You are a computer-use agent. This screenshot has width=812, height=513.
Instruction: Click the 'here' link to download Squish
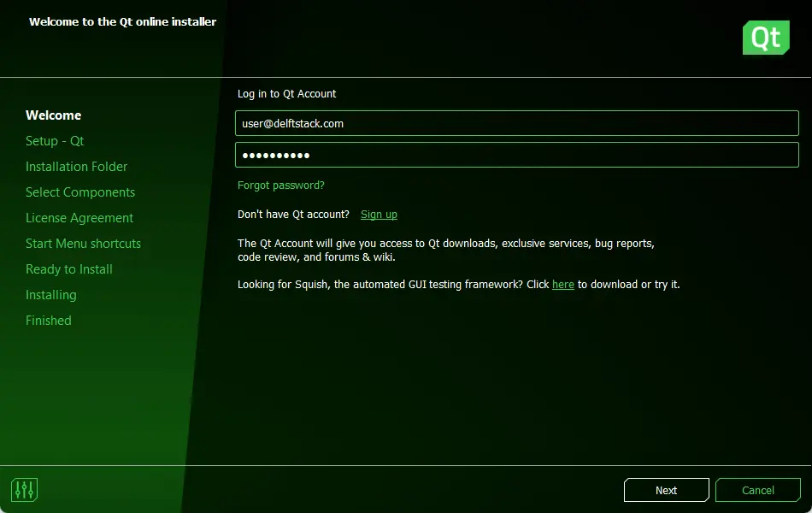point(563,285)
